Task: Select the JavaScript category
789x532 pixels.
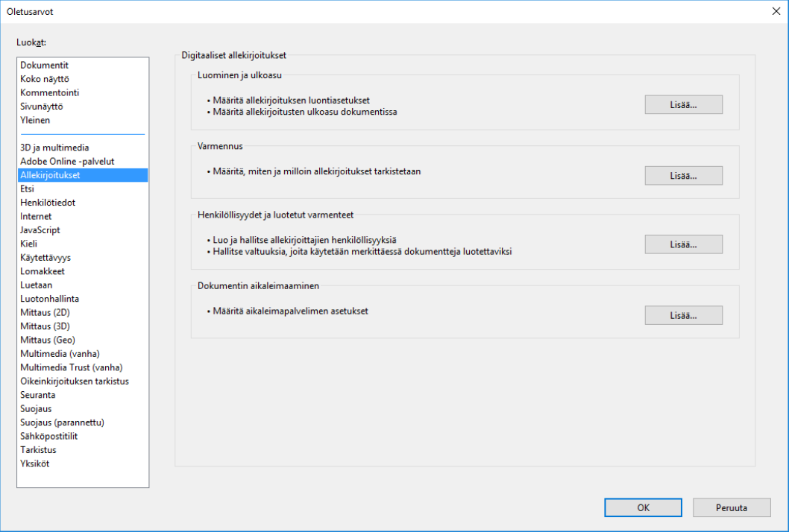Action: click(x=40, y=230)
